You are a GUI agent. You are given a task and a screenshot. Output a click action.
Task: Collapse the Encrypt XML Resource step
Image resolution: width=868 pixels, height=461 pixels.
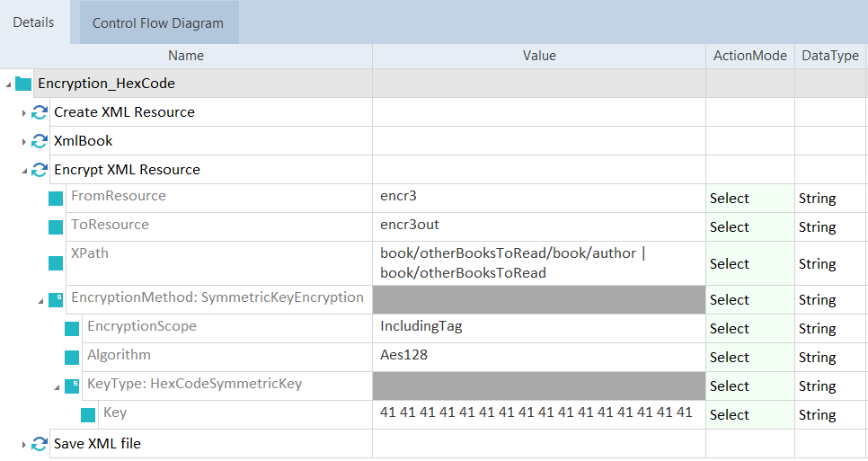pos(24,171)
